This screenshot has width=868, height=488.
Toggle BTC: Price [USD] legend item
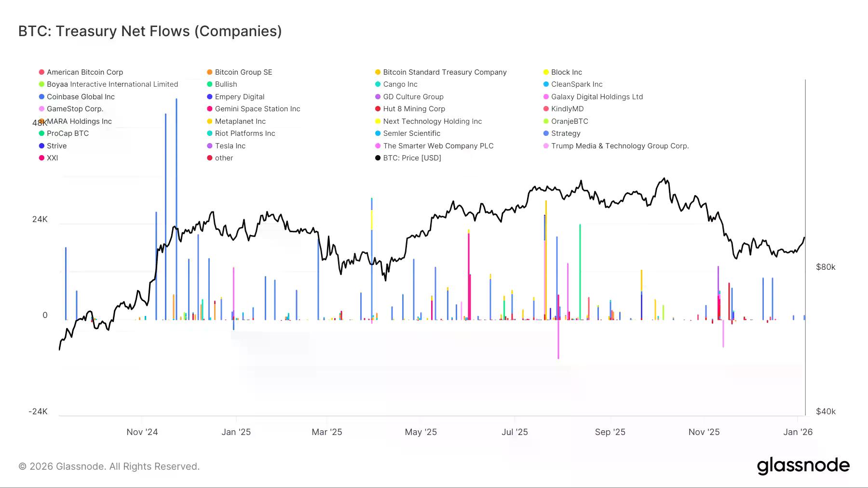pos(411,158)
